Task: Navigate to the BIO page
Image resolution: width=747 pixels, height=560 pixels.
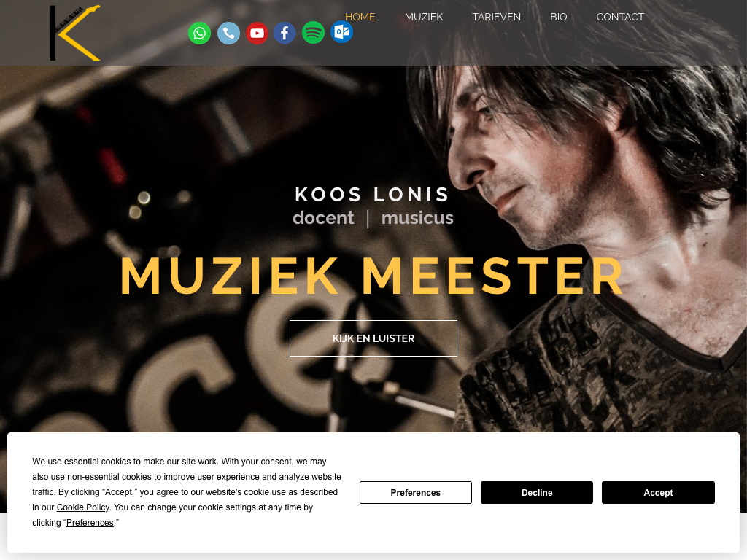Action: coord(559,17)
